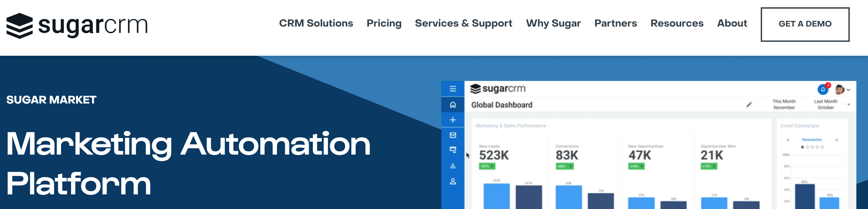Image resolution: width=868 pixels, height=209 pixels.
Task: Click the dark 50% bar in Email Campaigns
Action: 805,196
